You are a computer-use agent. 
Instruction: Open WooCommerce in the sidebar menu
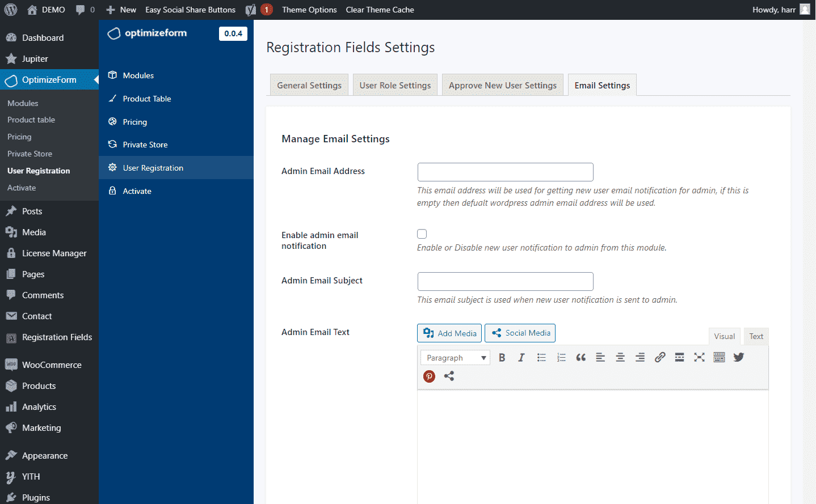52,365
